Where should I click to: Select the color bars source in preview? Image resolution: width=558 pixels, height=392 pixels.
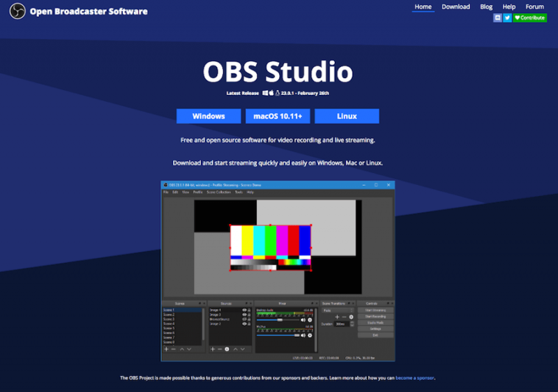pyautogui.click(x=271, y=248)
